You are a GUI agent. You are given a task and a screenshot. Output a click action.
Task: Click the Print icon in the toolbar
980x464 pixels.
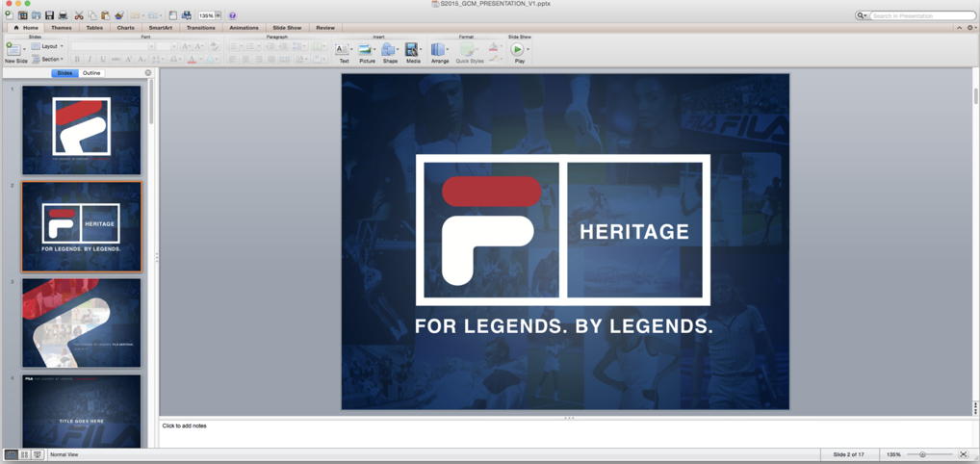[63, 15]
